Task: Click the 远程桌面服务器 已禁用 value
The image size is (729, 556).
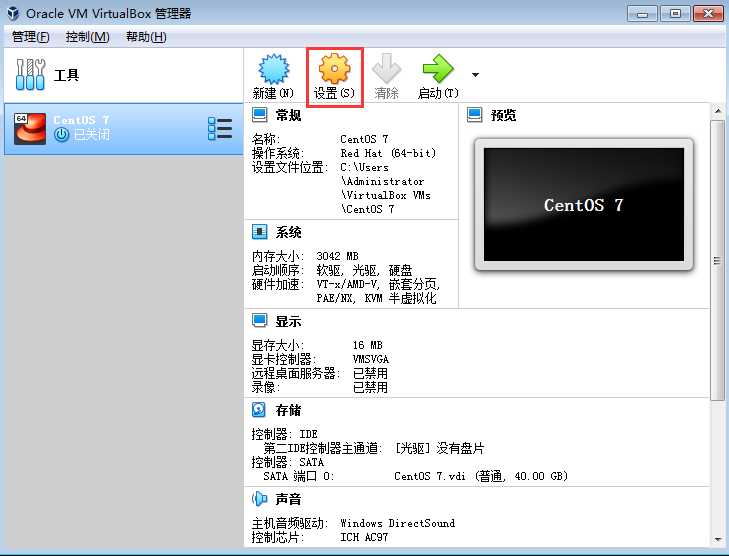Action: [370, 373]
